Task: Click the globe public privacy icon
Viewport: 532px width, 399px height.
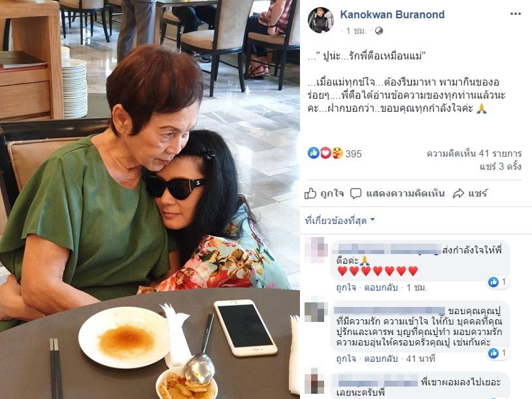Action: pos(378,31)
